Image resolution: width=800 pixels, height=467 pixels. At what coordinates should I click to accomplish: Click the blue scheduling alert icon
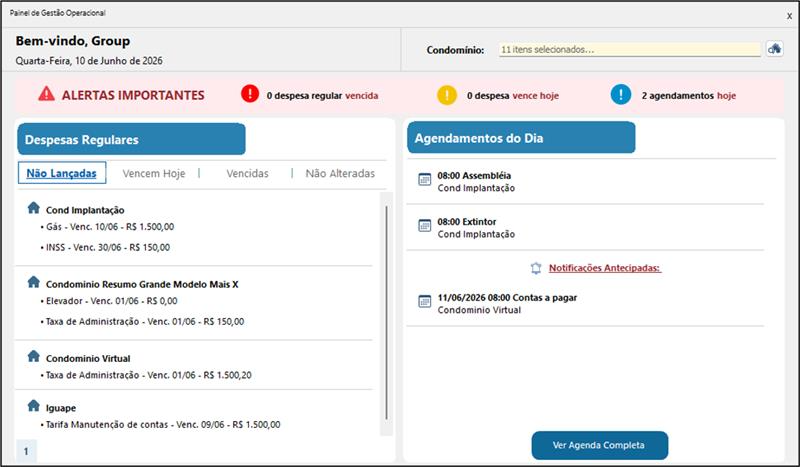[x=621, y=94]
